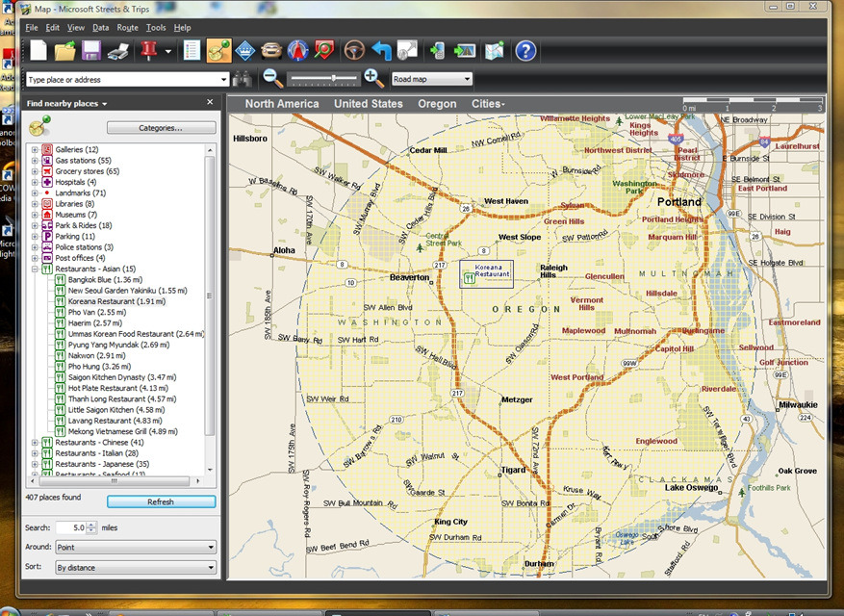Click the binoculars Find icon
The height and width of the screenshot is (616, 844).
tap(243, 79)
